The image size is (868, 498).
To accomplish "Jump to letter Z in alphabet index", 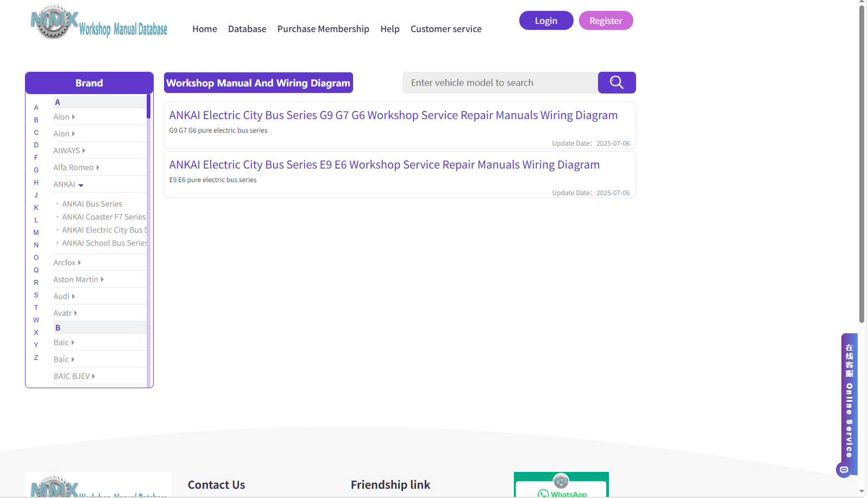I will pos(36,358).
